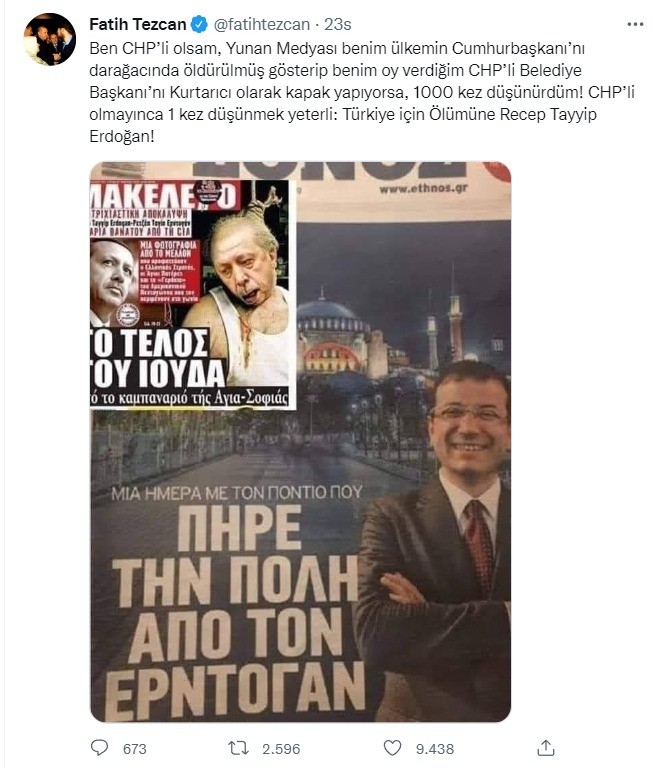Click the 2.596 retweet count
This screenshot has width=653, height=768.
tap(281, 749)
